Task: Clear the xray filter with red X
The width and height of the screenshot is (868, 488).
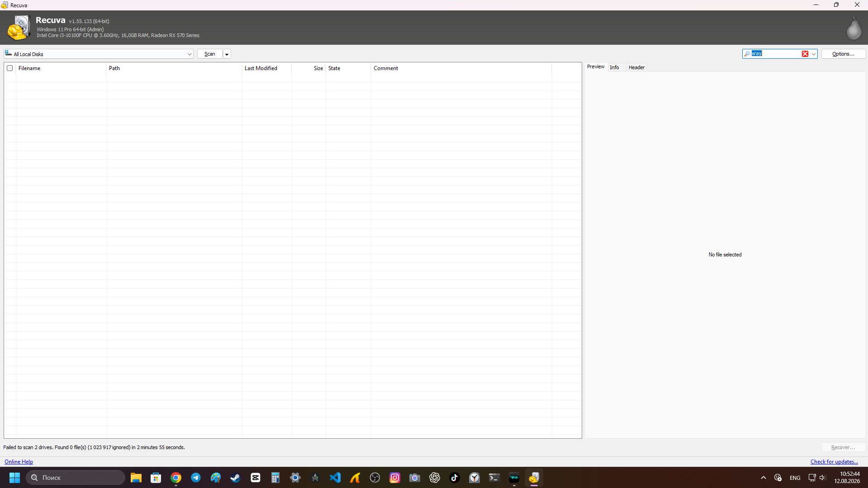Action: pyautogui.click(x=805, y=54)
